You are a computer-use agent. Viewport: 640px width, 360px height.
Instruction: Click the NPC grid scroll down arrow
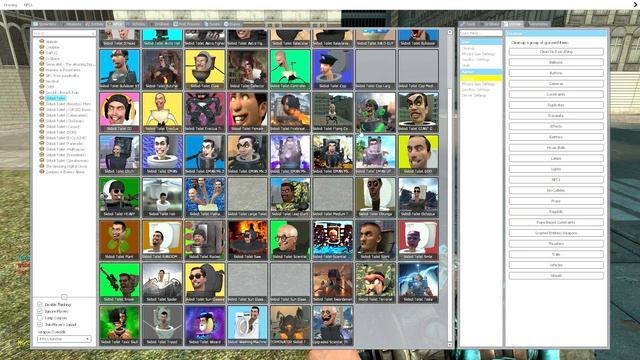click(450, 345)
